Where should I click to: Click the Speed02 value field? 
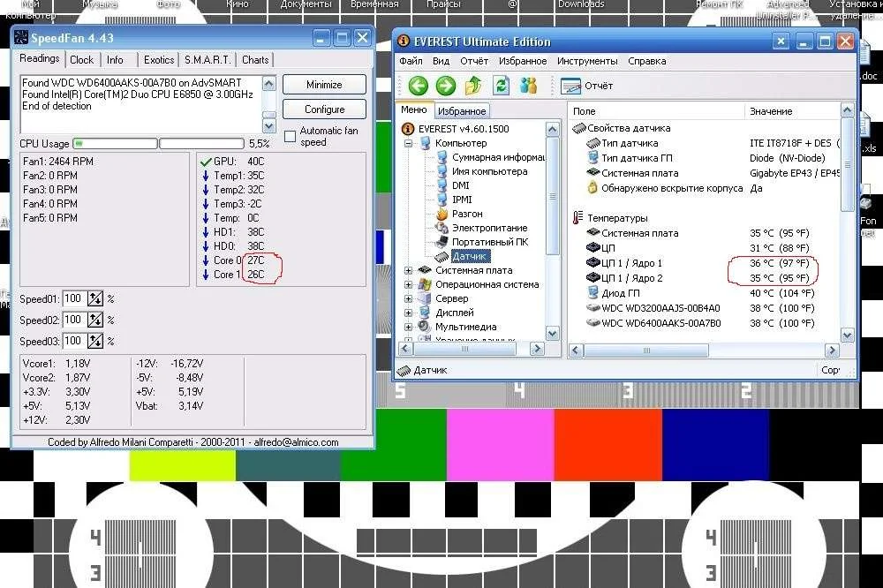[74, 320]
